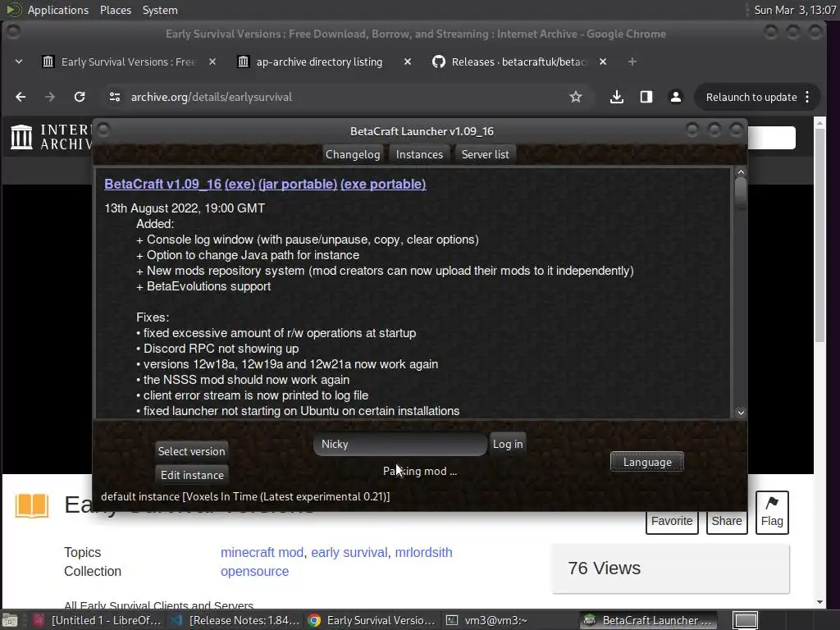Close the ap-archive directory listing tab
Viewport: 840px width, 630px height.
(407, 62)
